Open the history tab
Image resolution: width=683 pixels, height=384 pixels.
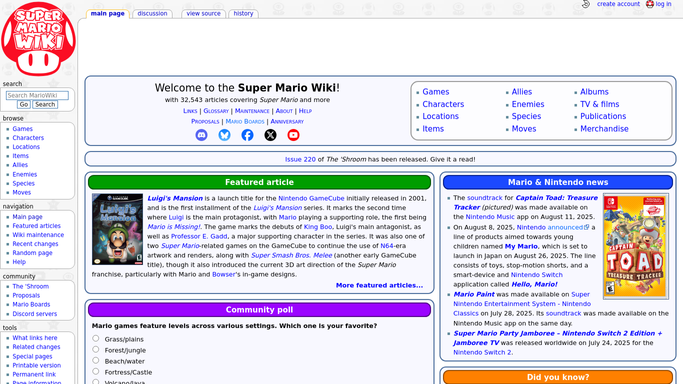243,13
